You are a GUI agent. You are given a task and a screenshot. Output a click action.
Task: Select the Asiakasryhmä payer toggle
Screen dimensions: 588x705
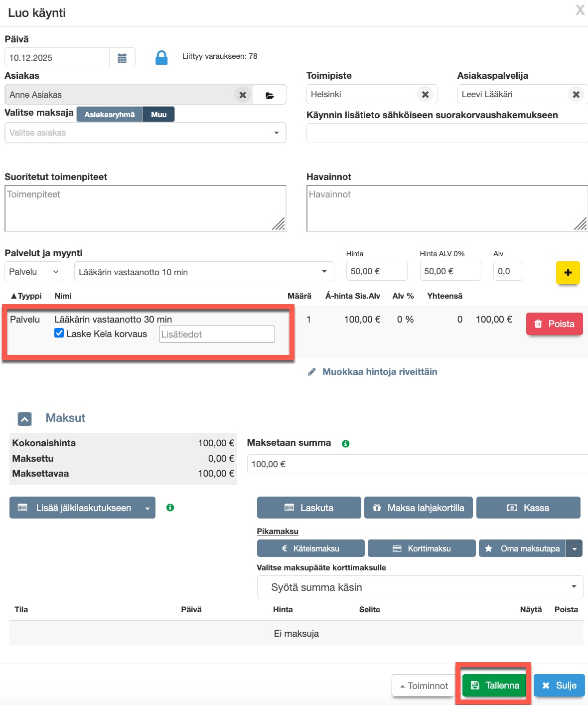[x=110, y=114]
